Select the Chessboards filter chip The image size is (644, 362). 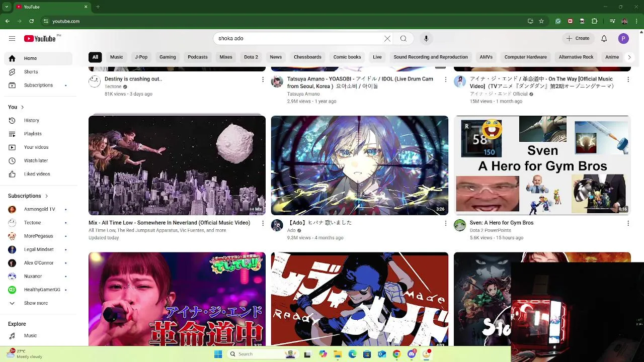[x=307, y=57]
